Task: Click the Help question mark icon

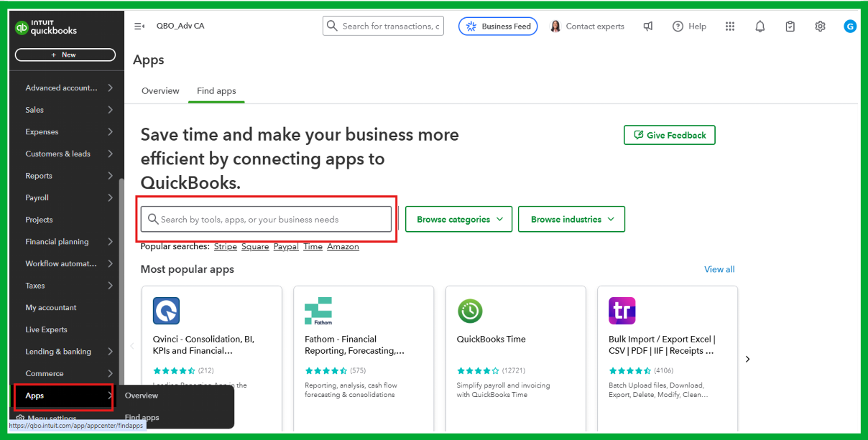Action: [x=678, y=26]
